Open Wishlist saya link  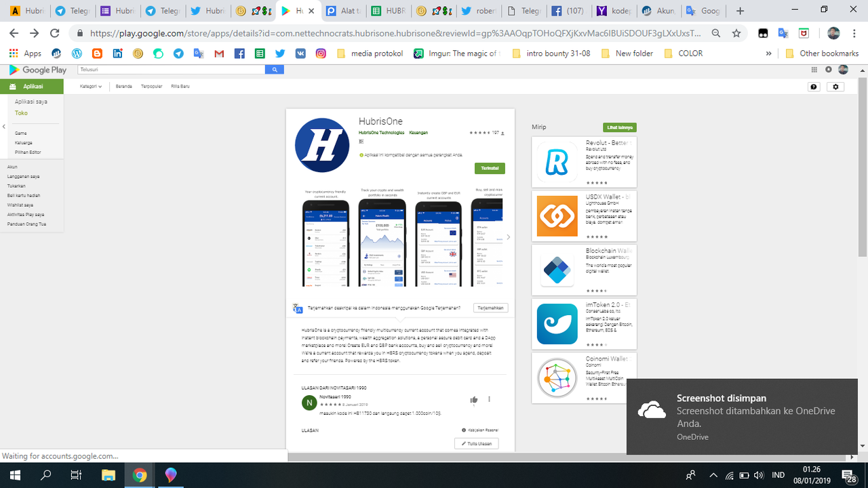pyautogui.click(x=20, y=205)
